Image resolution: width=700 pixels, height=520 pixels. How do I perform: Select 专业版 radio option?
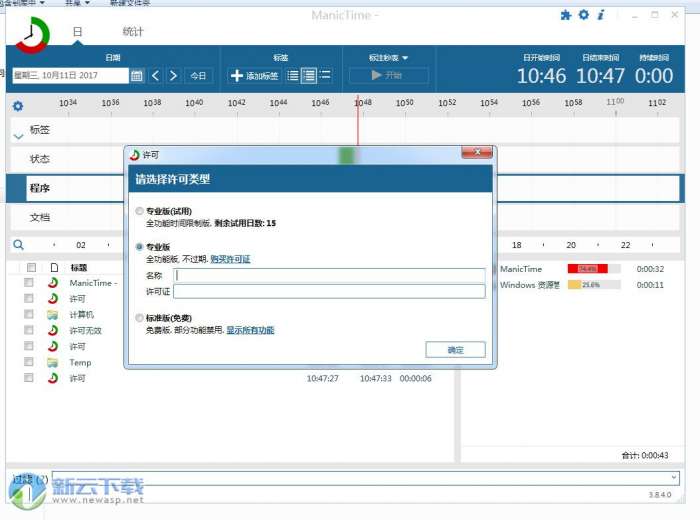tap(139, 247)
